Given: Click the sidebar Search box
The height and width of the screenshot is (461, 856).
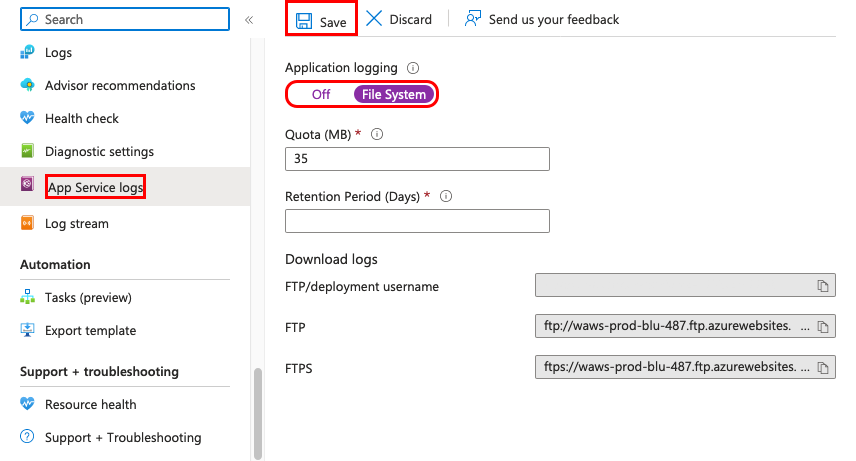Looking at the screenshot, I should coord(125,19).
